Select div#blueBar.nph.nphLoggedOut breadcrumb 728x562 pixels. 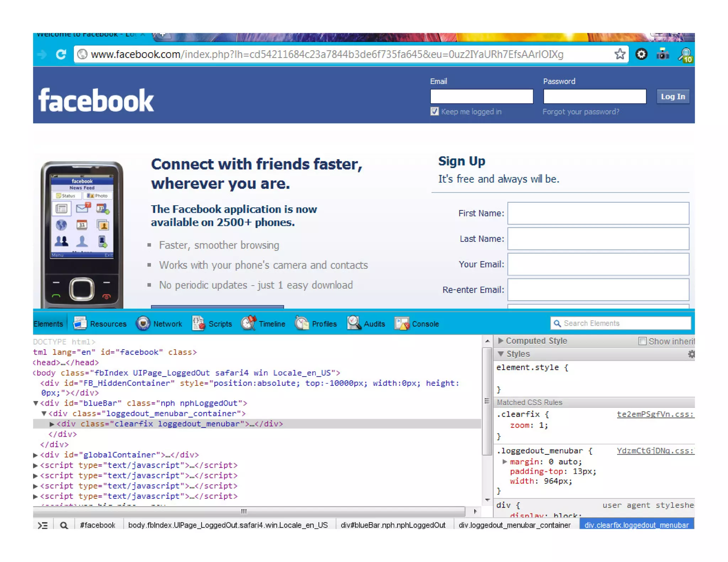click(393, 525)
